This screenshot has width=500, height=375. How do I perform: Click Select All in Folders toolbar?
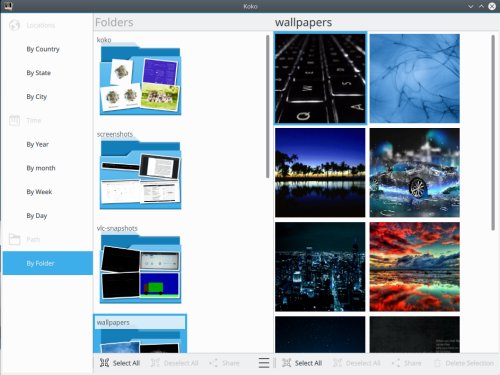click(120, 363)
